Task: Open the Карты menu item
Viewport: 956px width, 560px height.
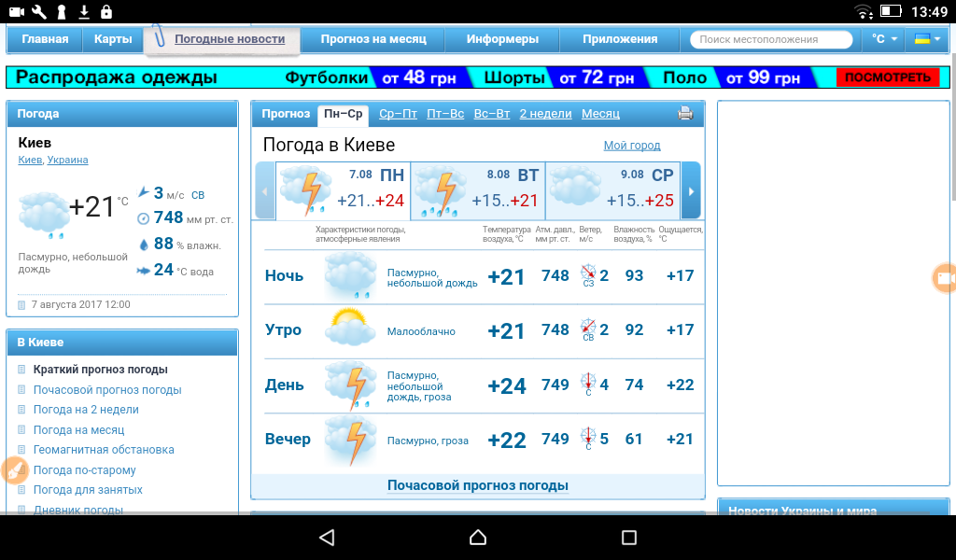Action: click(113, 39)
